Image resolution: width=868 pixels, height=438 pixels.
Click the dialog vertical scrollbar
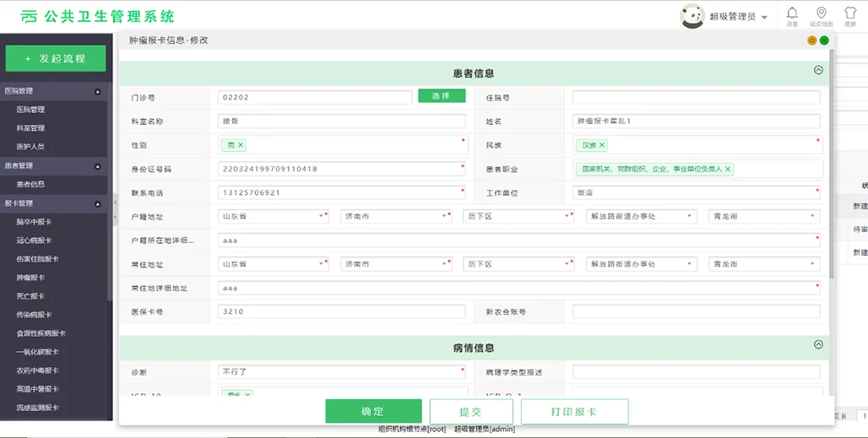pyautogui.click(x=832, y=163)
